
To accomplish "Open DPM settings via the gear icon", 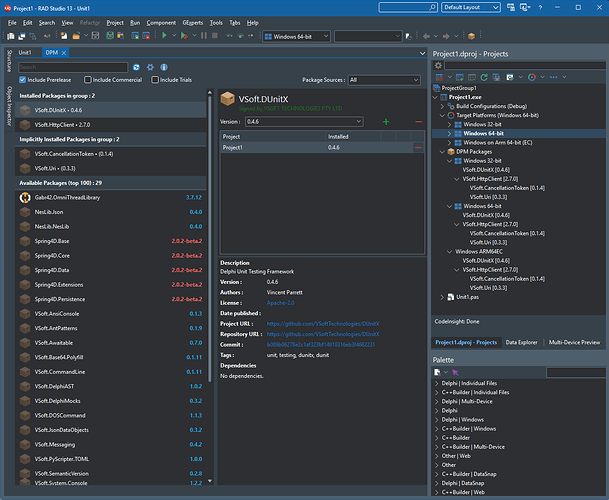I will click(x=150, y=67).
